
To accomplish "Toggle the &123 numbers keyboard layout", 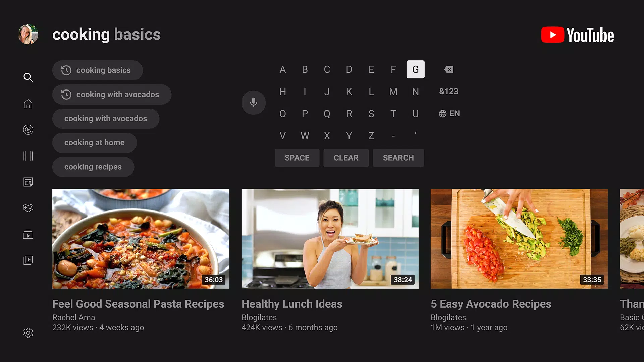I will (x=448, y=92).
